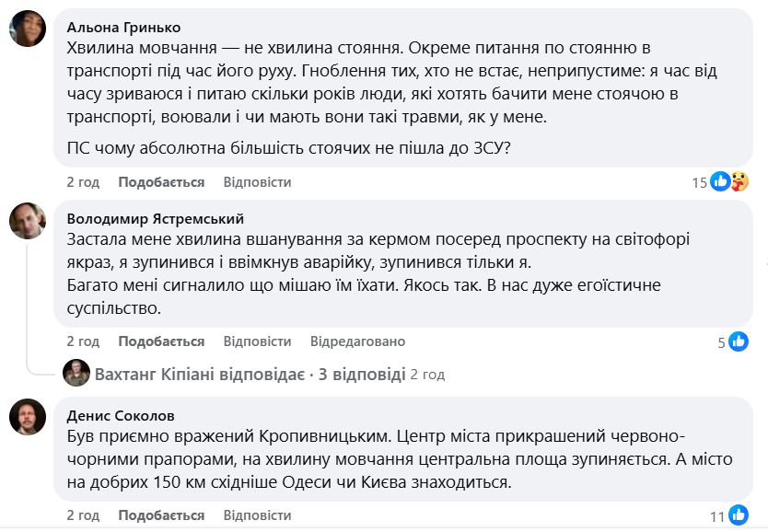Click Денис Соколов's profile avatar
Viewport: 768px width, 532px height.
[x=28, y=417]
